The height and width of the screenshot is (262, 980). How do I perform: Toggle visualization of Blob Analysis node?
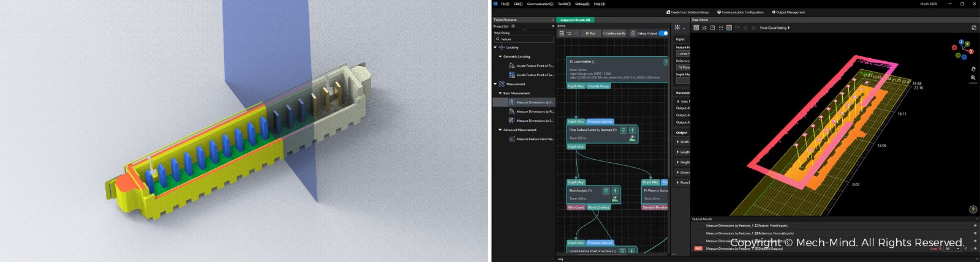tap(615, 198)
